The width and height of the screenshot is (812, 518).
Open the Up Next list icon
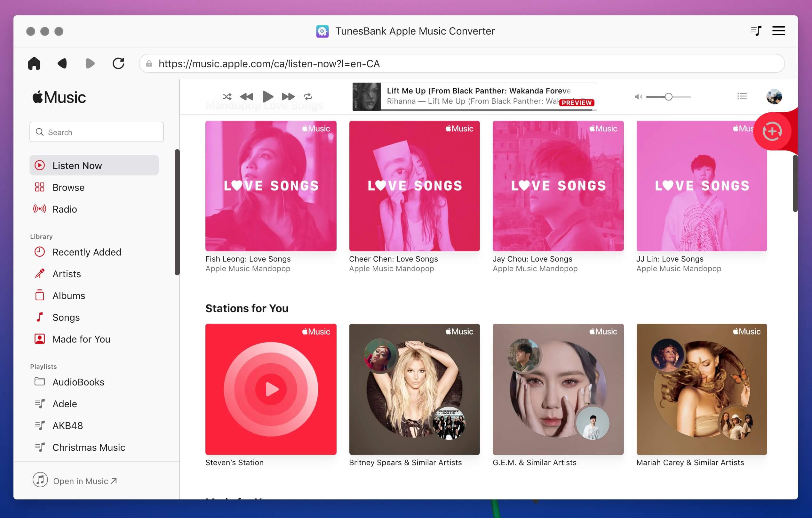tap(742, 96)
